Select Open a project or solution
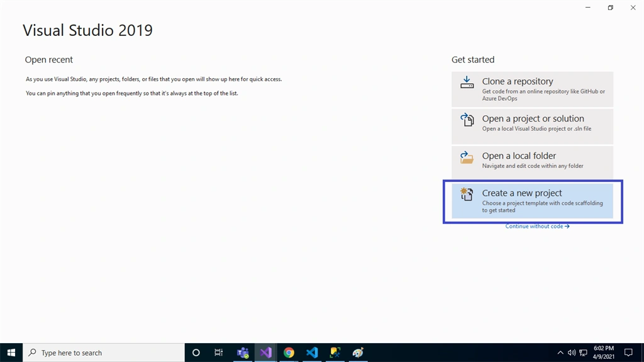This screenshot has height=362, width=644. point(532,127)
